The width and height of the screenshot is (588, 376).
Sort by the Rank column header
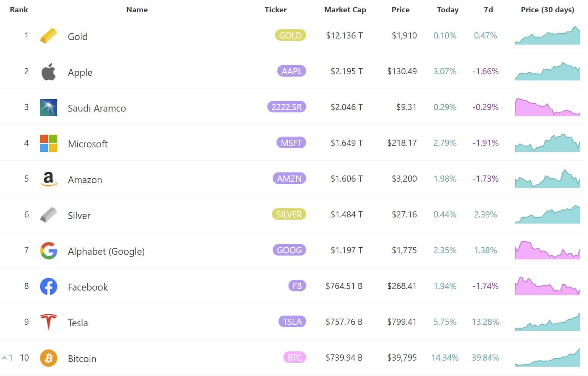click(x=19, y=10)
